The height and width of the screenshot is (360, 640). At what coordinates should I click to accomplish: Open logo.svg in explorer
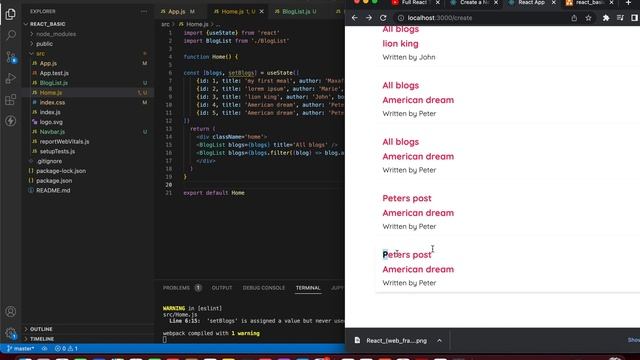coord(51,122)
